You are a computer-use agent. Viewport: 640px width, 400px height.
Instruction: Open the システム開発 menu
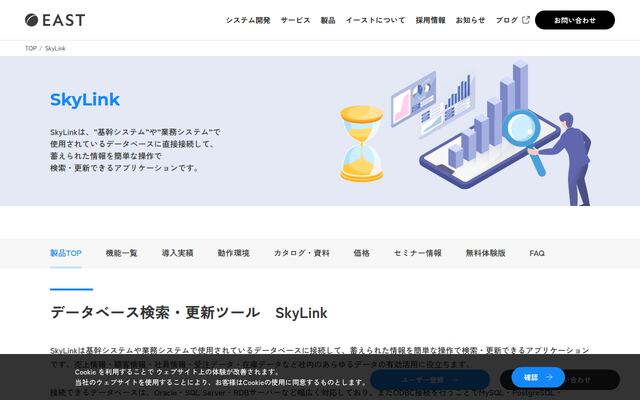[x=248, y=20]
